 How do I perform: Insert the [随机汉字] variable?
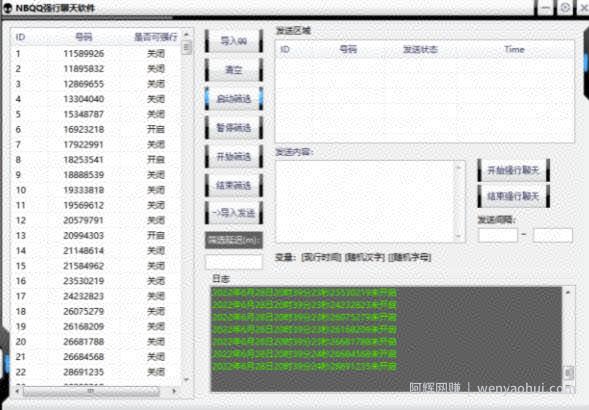point(365,257)
